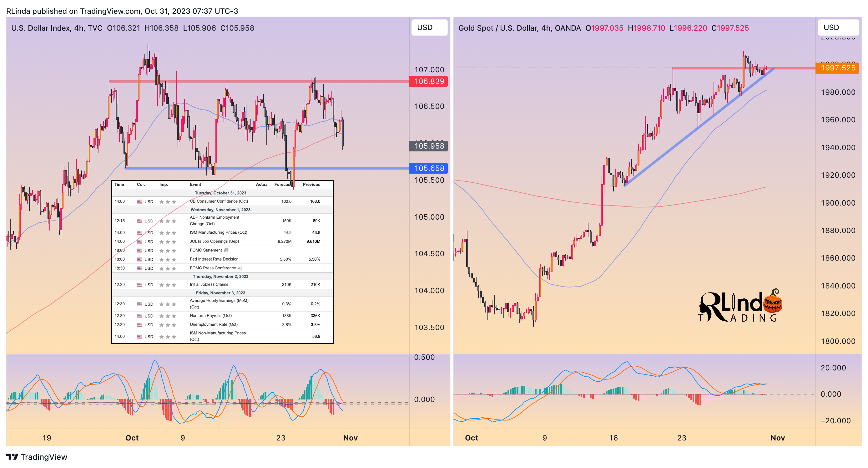Click the US flag in JOLTs Job Openings row

139,242
